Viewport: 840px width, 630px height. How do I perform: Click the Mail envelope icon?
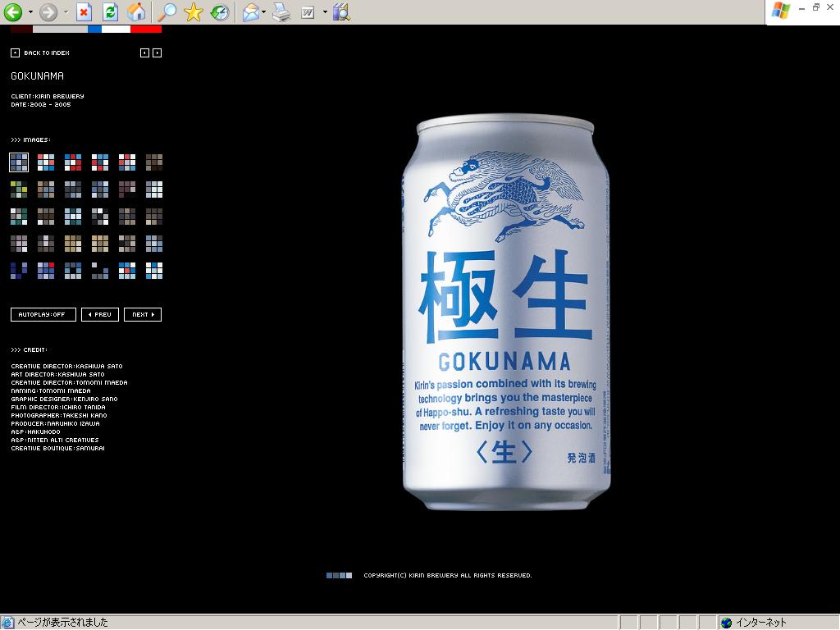click(250, 11)
